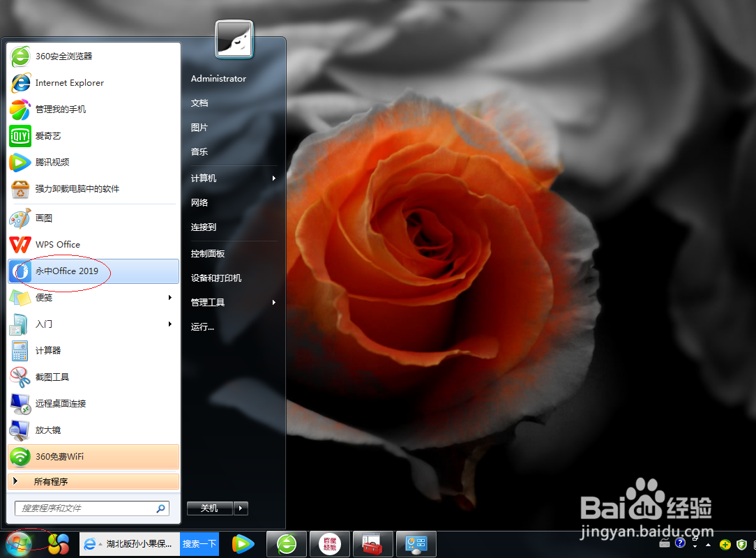756x558 pixels.
Task: Click the green shield tray icon
Action: point(741,545)
